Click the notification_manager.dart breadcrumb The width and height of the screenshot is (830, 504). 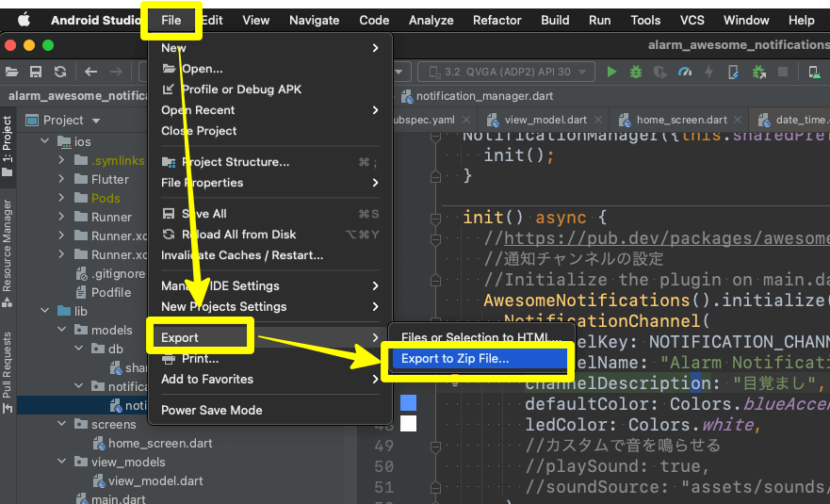click(477, 96)
